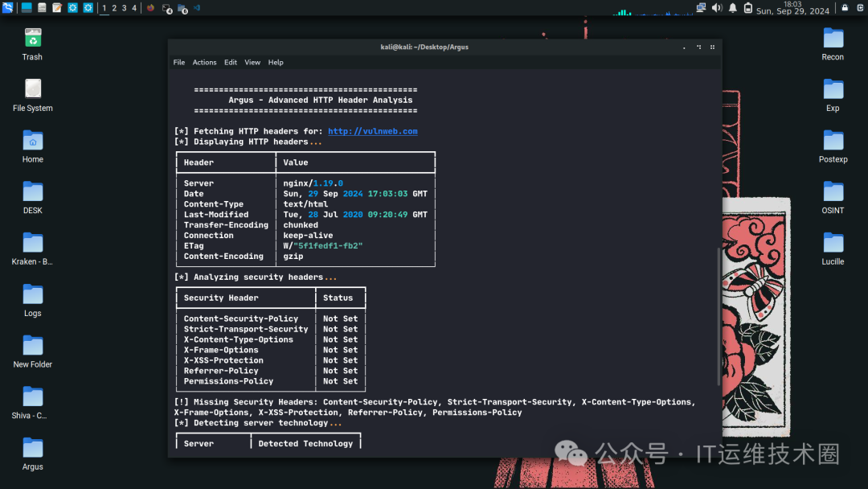Expand the grouped terminal windows button

click(x=166, y=8)
